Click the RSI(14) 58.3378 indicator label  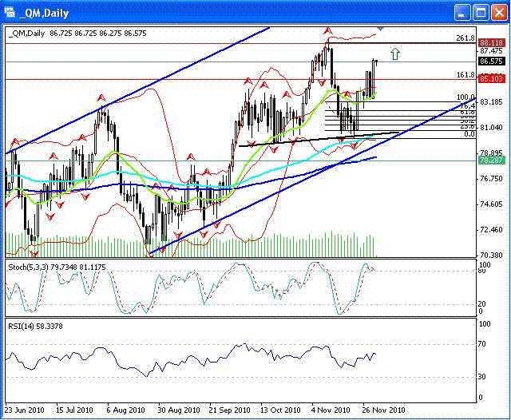[x=35, y=326]
